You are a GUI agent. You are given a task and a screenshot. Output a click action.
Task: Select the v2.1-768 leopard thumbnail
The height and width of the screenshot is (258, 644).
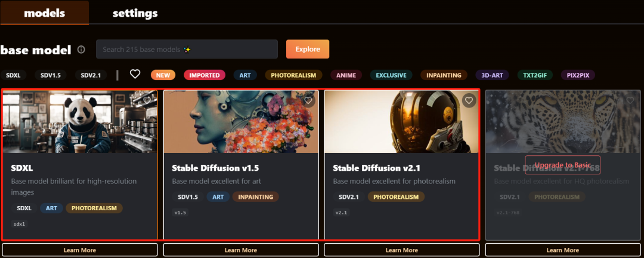(563, 121)
